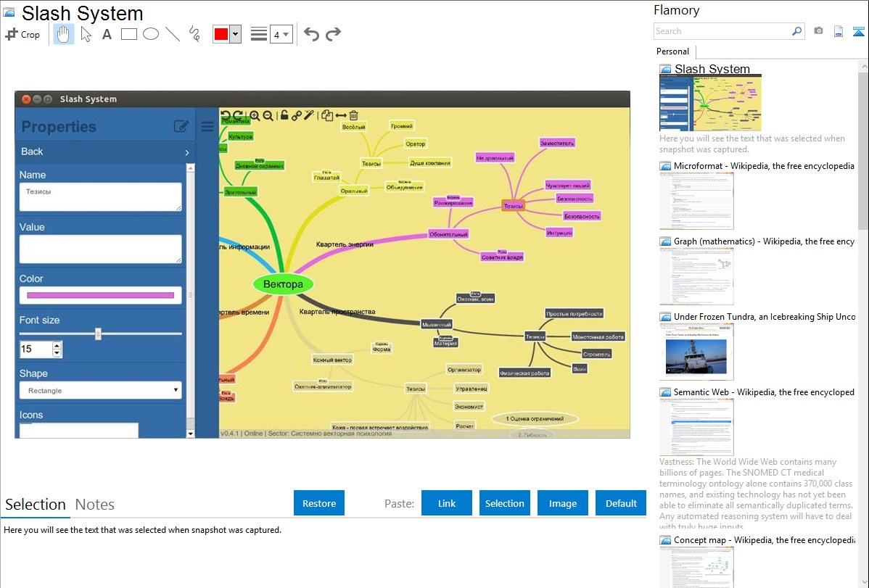Choose the arrow pointer tool
This screenshot has height=588, width=869.
[86, 34]
